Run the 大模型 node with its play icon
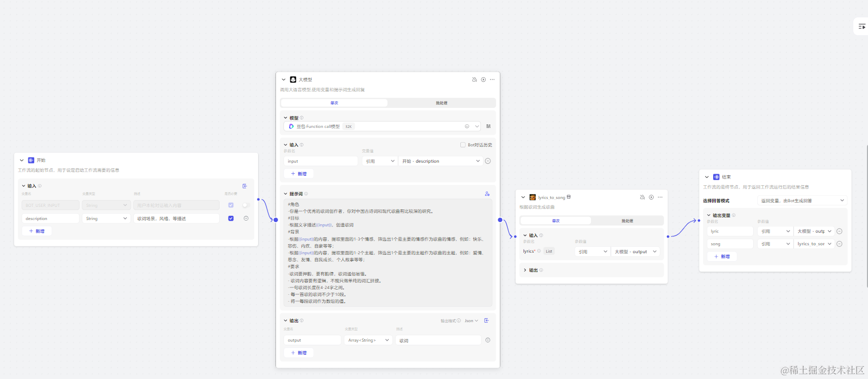 click(483, 79)
